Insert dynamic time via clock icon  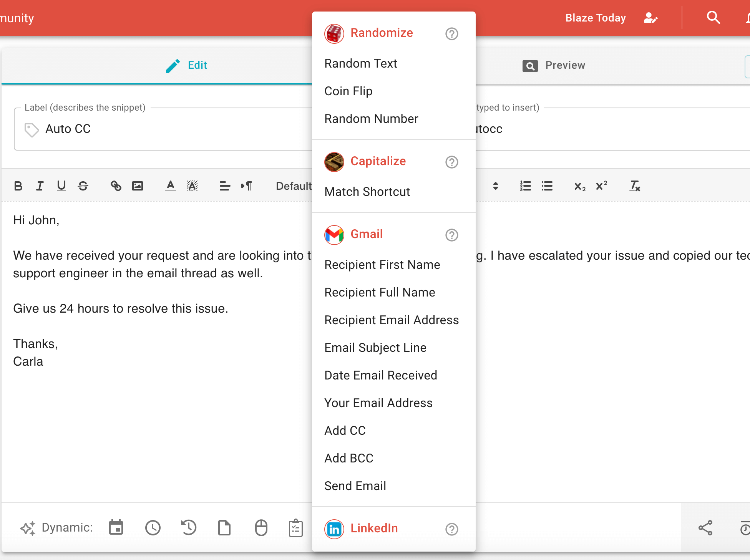click(153, 528)
